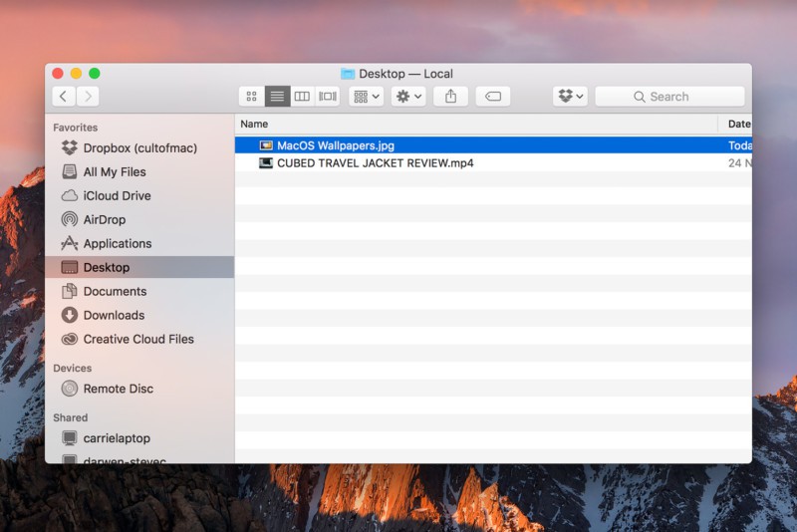797x532 pixels.
Task: Click the iCloud Drive cloud icon
Action: point(70,195)
